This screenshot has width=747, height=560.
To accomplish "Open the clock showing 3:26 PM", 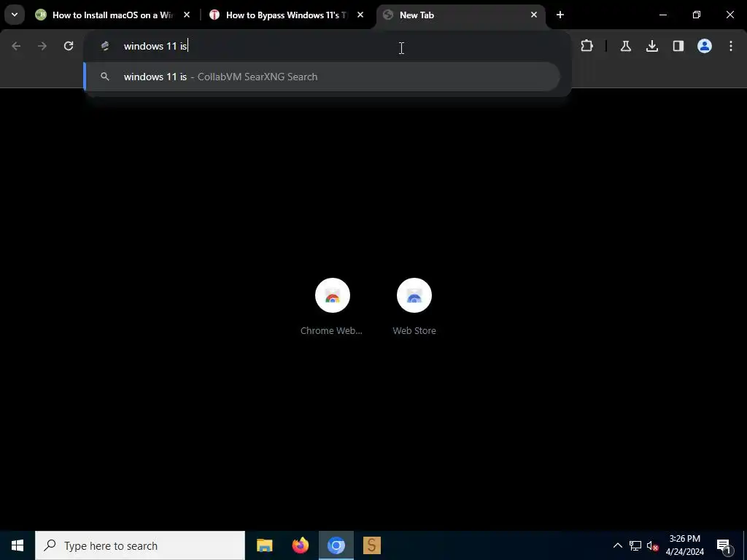I will [x=684, y=545].
